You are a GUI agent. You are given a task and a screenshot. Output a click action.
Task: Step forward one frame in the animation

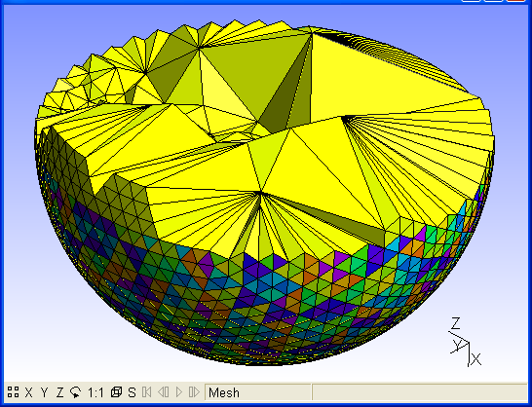coord(194,392)
